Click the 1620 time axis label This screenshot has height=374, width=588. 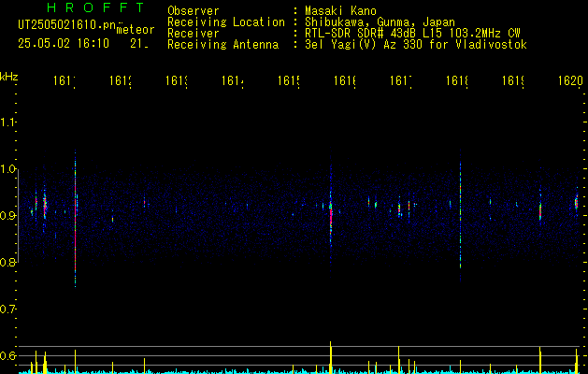click(x=570, y=80)
